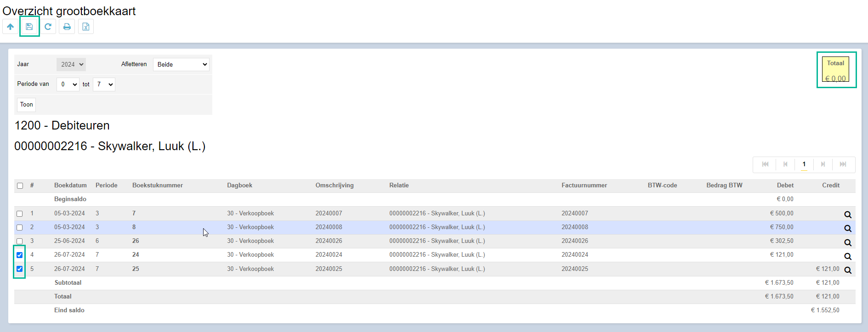This screenshot has width=868, height=332.
Task: Uncheck row 5 checkbox (20240025)
Action: point(19,269)
